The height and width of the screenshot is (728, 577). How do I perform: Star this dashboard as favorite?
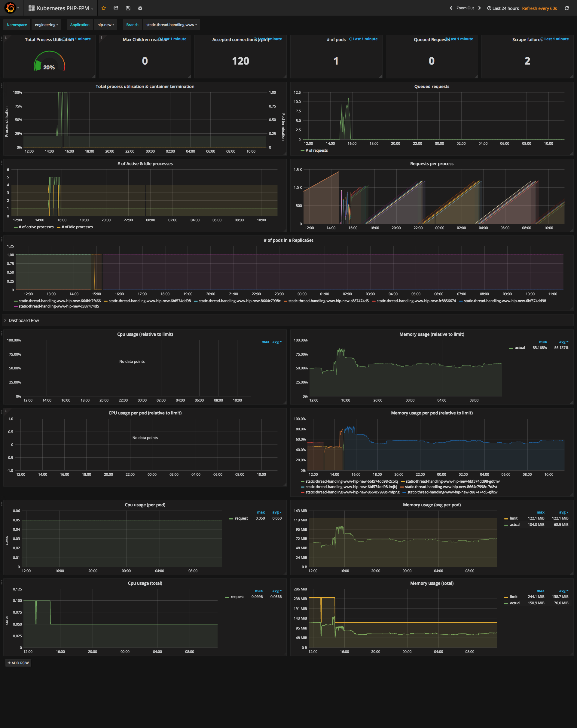[104, 8]
